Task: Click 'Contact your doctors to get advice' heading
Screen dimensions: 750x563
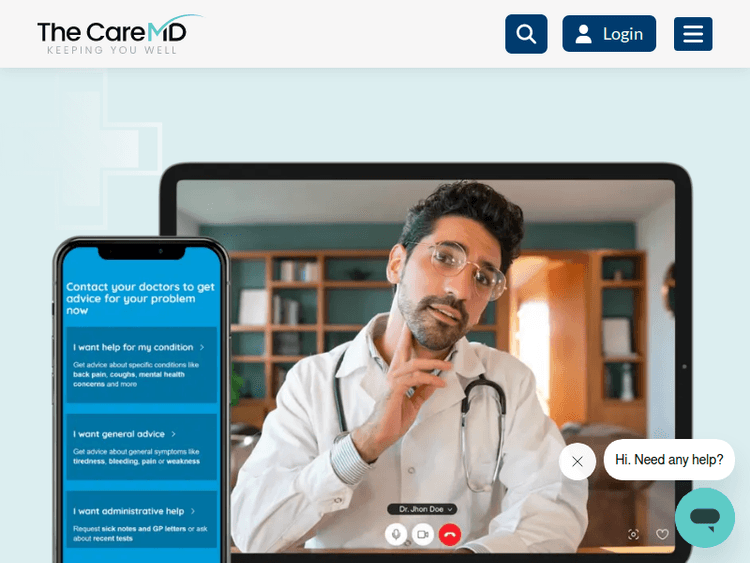Action: 140,298
